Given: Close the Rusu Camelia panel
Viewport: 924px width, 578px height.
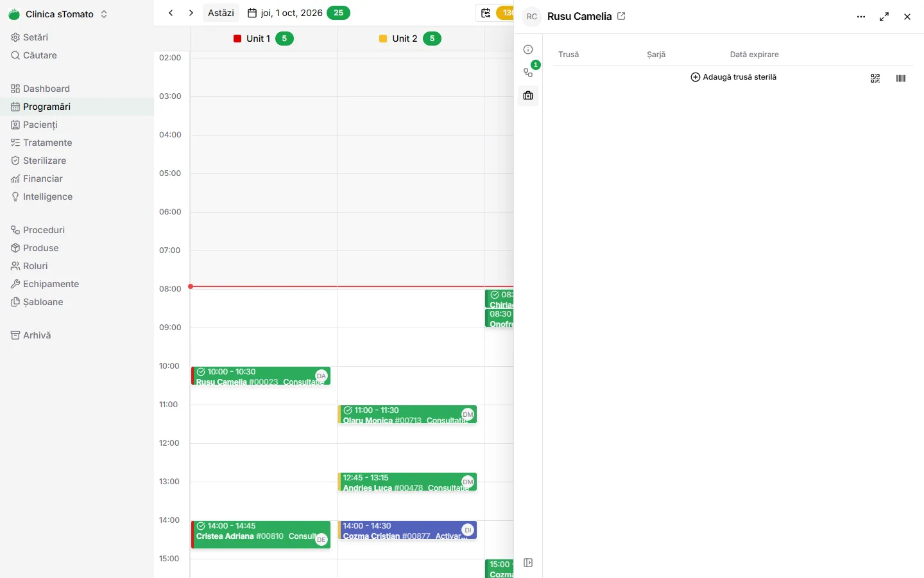Looking at the screenshot, I should (907, 17).
